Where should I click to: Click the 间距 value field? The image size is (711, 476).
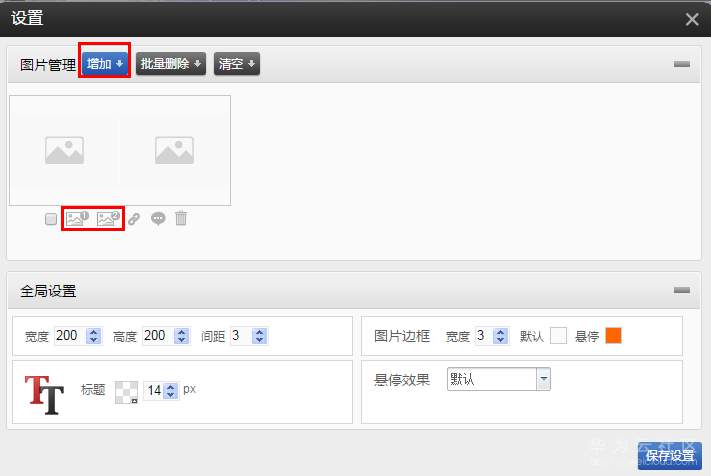pyautogui.click(x=241, y=336)
